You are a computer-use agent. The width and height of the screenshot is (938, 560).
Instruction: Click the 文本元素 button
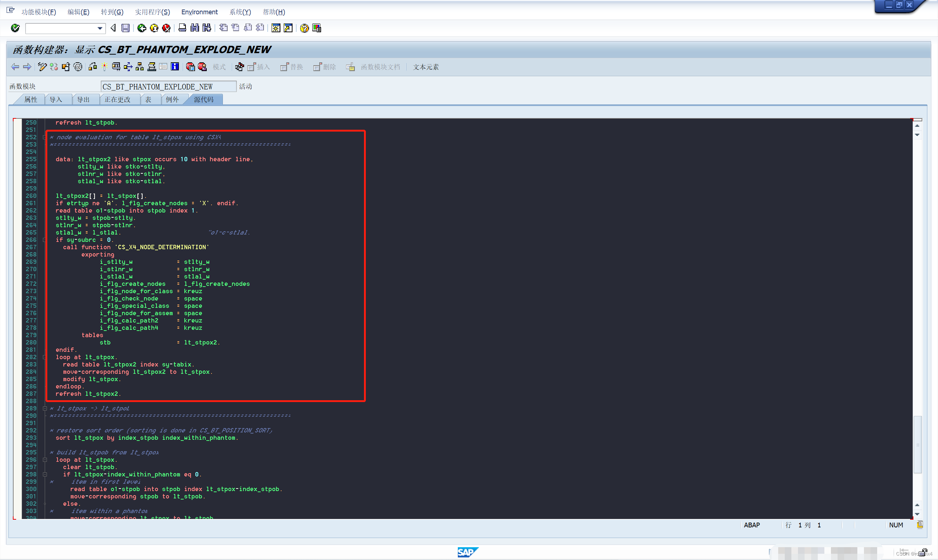click(426, 67)
